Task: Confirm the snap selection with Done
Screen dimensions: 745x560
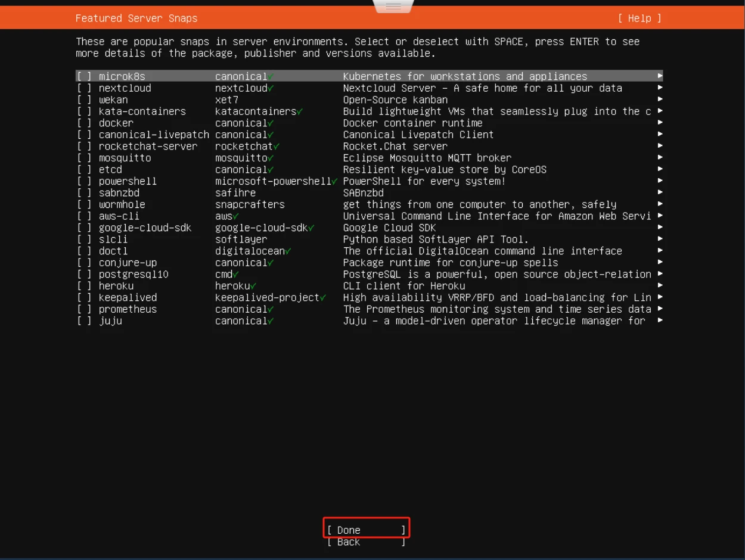Action: coord(367,530)
